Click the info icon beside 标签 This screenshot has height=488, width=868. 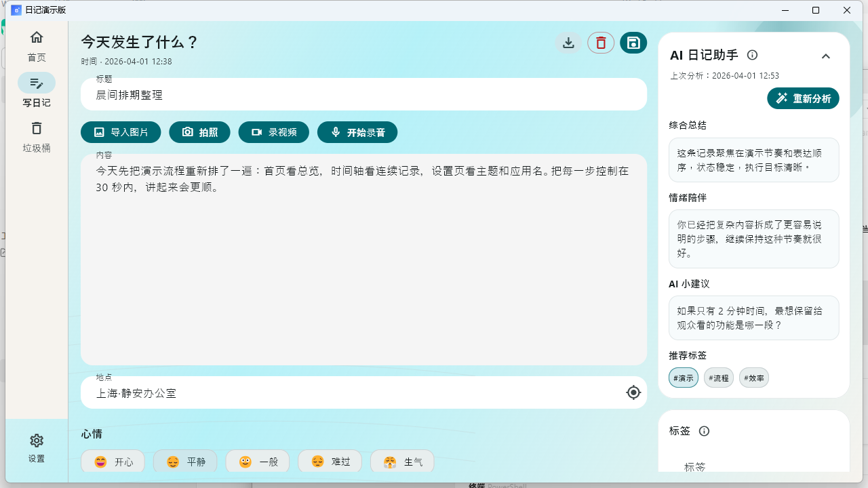click(704, 431)
